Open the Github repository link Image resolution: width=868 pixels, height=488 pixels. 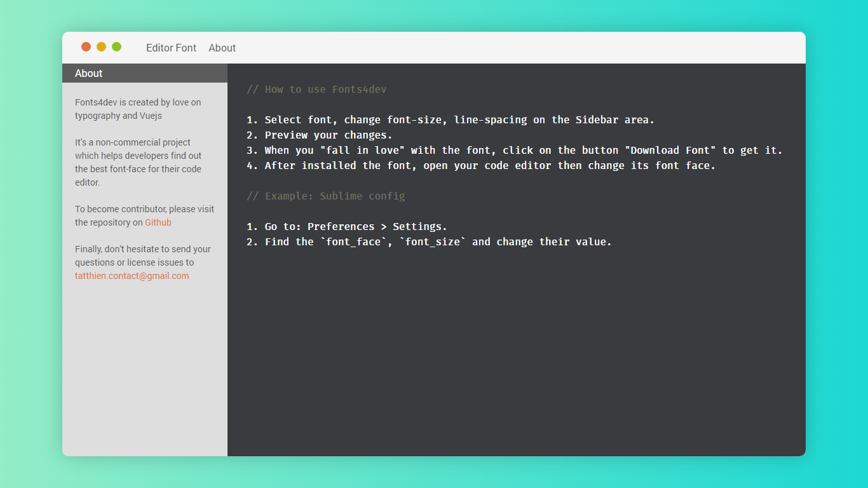tap(158, 222)
